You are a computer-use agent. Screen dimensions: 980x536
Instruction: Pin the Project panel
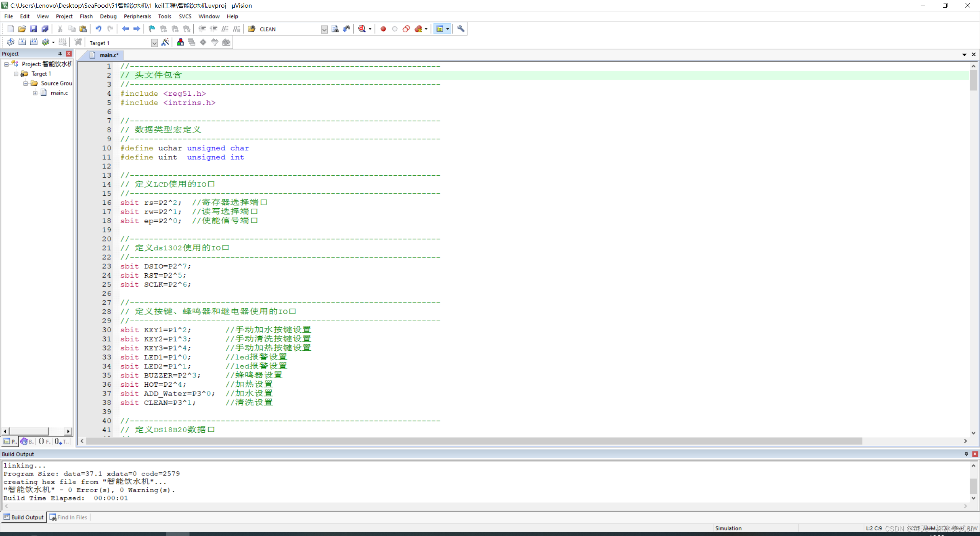60,54
